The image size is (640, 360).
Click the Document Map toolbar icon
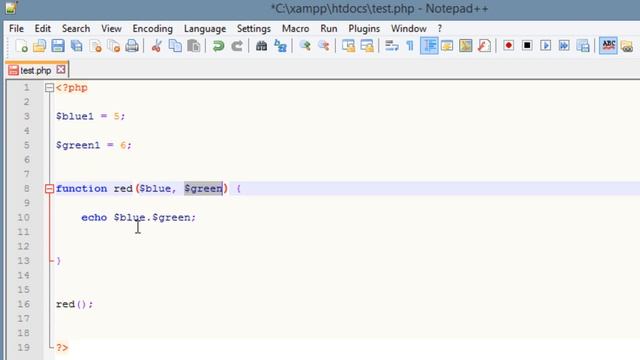coord(465,46)
